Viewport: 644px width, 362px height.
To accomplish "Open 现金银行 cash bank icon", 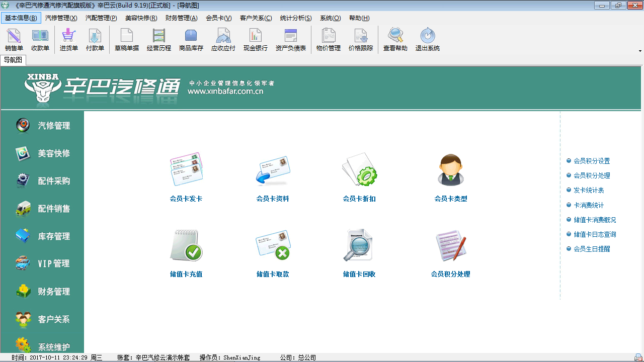I will tap(256, 40).
